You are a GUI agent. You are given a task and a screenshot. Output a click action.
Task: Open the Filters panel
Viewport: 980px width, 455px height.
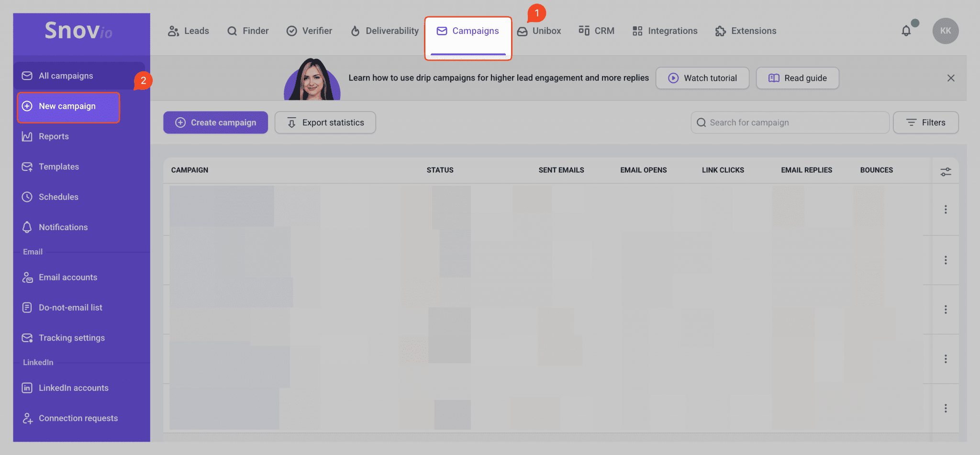point(925,122)
